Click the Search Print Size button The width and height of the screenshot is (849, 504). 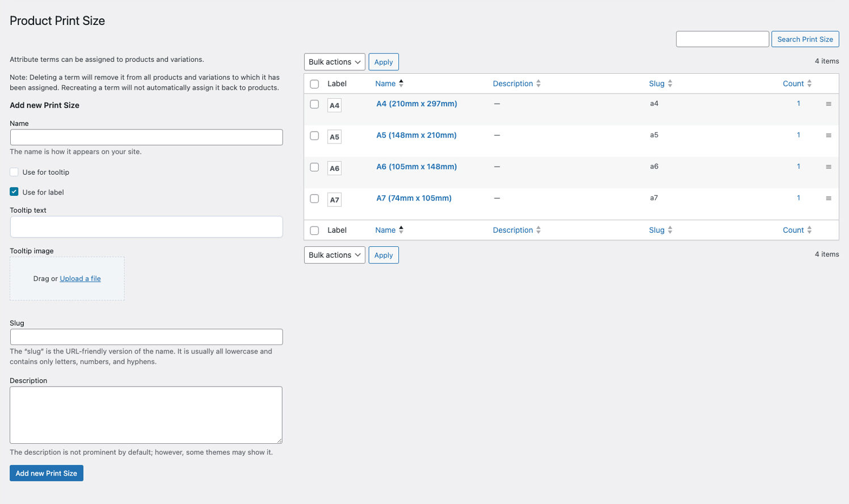pyautogui.click(x=805, y=39)
